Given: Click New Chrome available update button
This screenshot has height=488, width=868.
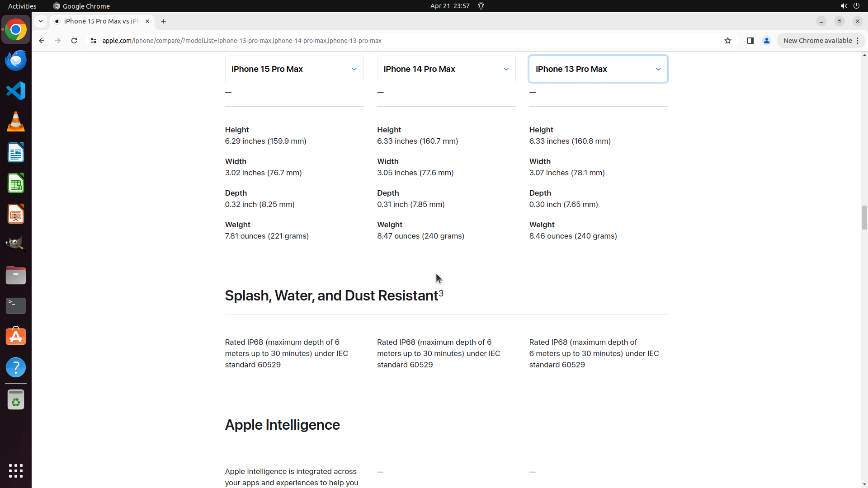Looking at the screenshot, I should (817, 41).
